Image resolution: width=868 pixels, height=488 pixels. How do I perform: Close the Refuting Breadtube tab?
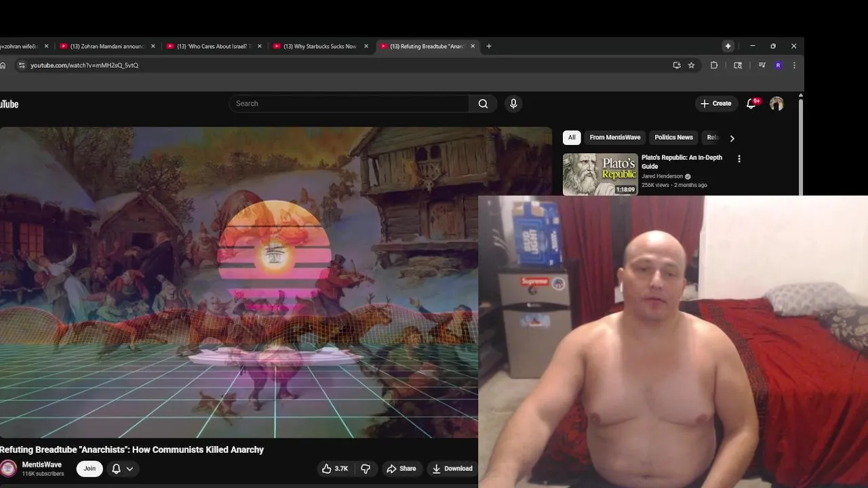(x=473, y=46)
